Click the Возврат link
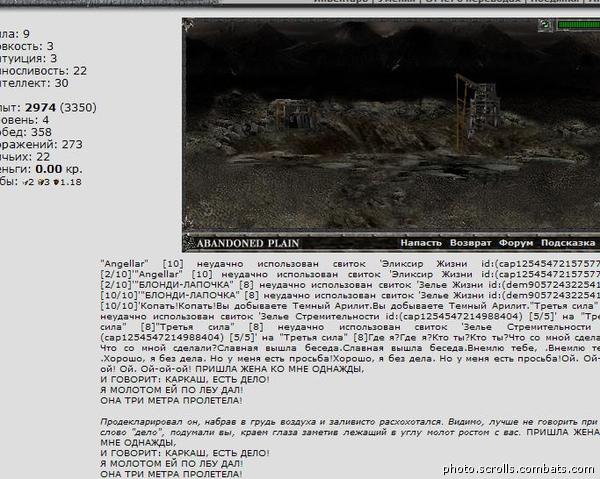Image resolution: width=600 pixels, height=479 pixels. point(470,243)
